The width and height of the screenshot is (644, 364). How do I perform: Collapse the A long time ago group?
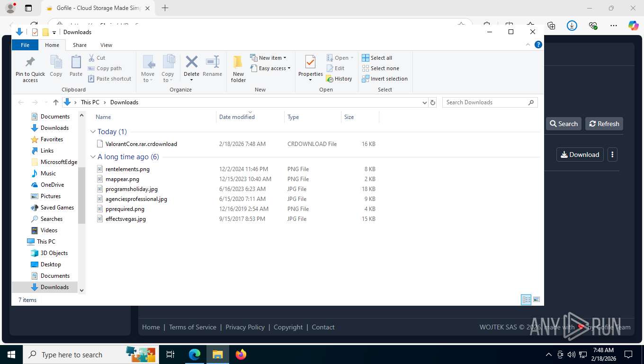point(93,157)
